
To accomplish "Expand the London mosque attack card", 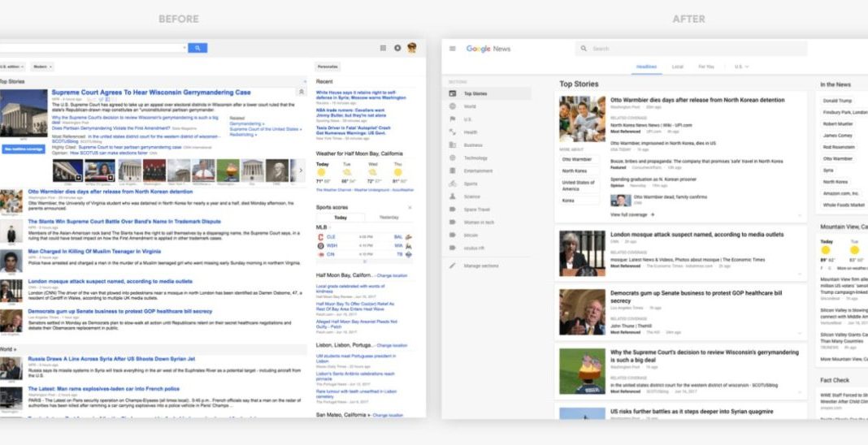I will coord(800,274).
